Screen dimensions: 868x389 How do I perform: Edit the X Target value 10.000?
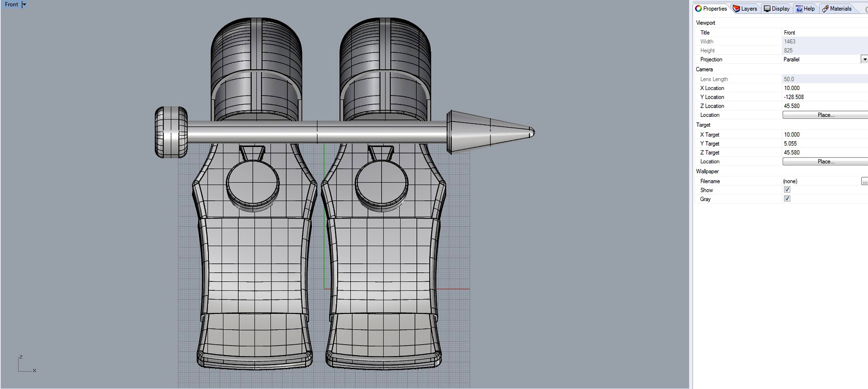[x=825, y=135]
